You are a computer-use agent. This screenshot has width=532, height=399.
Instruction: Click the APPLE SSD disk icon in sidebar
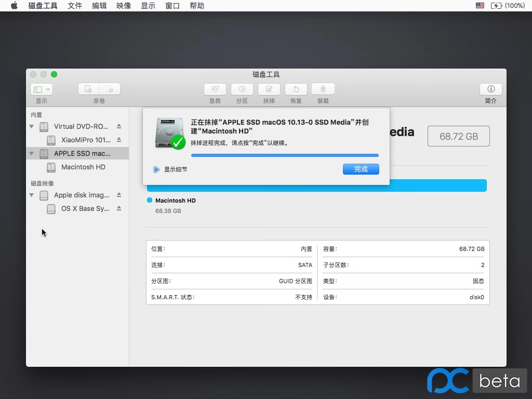[44, 154]
